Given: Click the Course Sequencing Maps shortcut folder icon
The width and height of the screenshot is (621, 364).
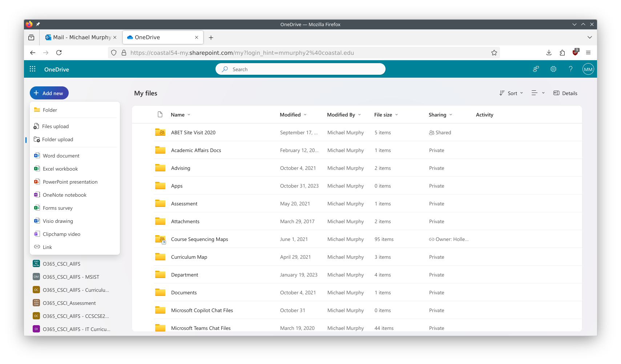Looking at the screenshot, I should tap(160, 239).
